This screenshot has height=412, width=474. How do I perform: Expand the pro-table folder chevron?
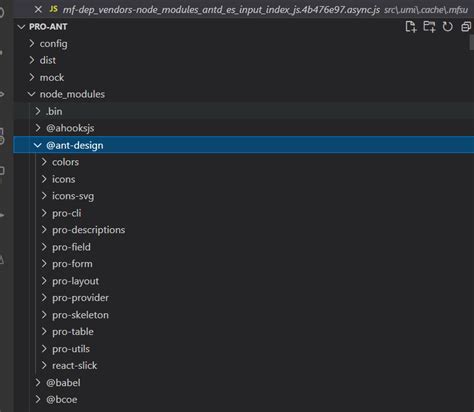(44, 332)
